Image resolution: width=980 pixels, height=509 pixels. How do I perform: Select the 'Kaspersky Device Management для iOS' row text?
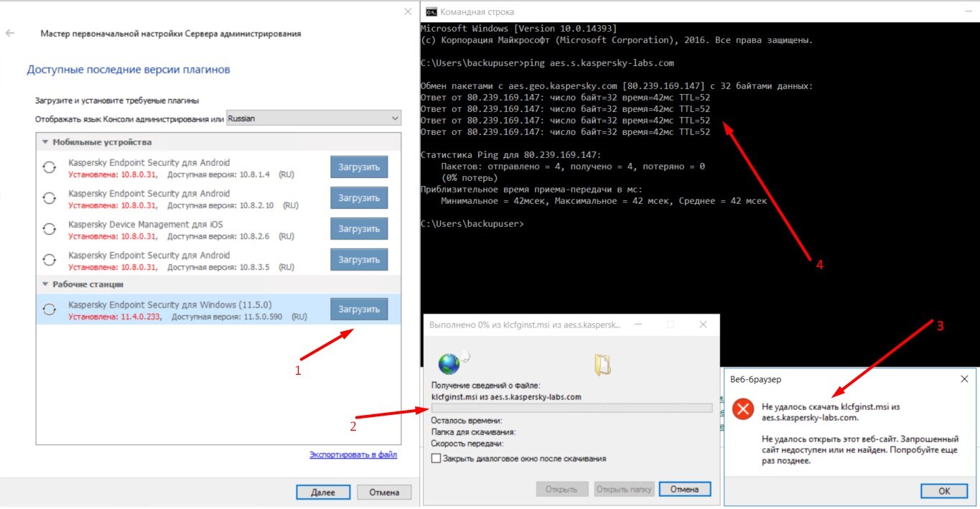(146, 224)
